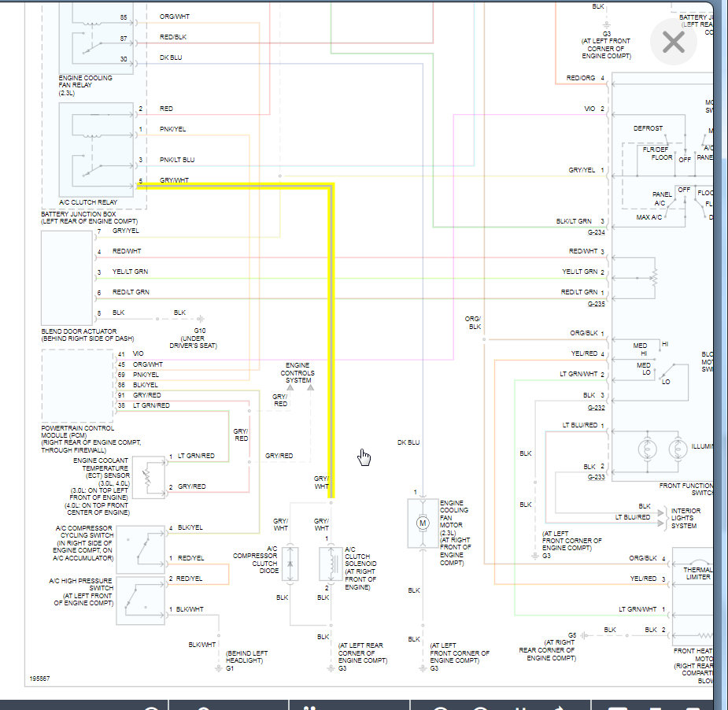Click diagram number 195867
This screenshot has width=728, height=710.
(x=39, y=679)
